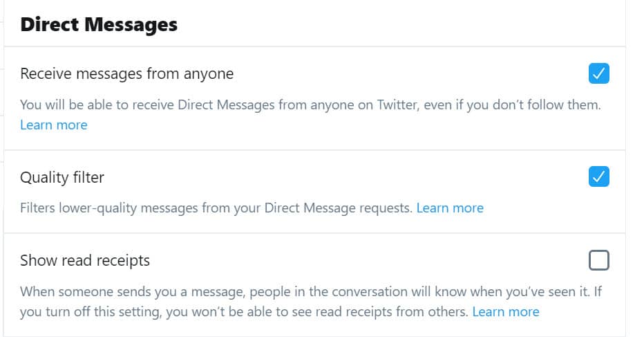Viewport: 644px width, 337px height.
Task: Click the 'Receive messages from anyone' label
Action: click(127, 73)
